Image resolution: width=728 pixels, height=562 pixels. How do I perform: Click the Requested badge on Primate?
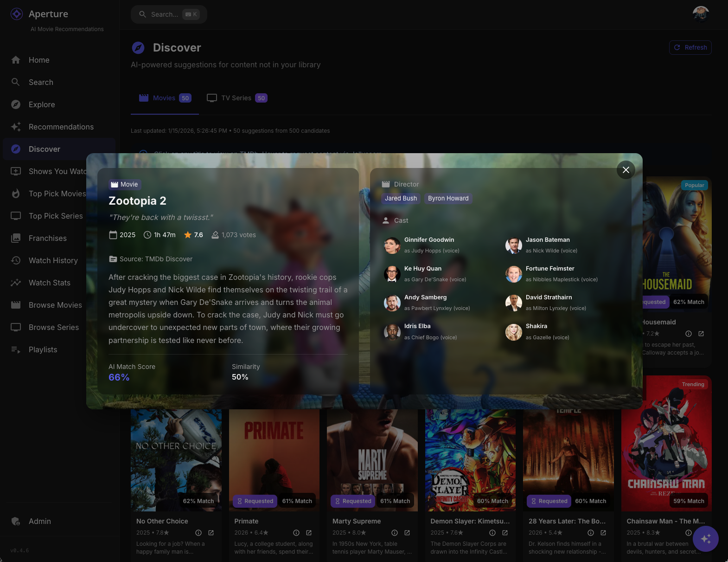click(255, 501)
